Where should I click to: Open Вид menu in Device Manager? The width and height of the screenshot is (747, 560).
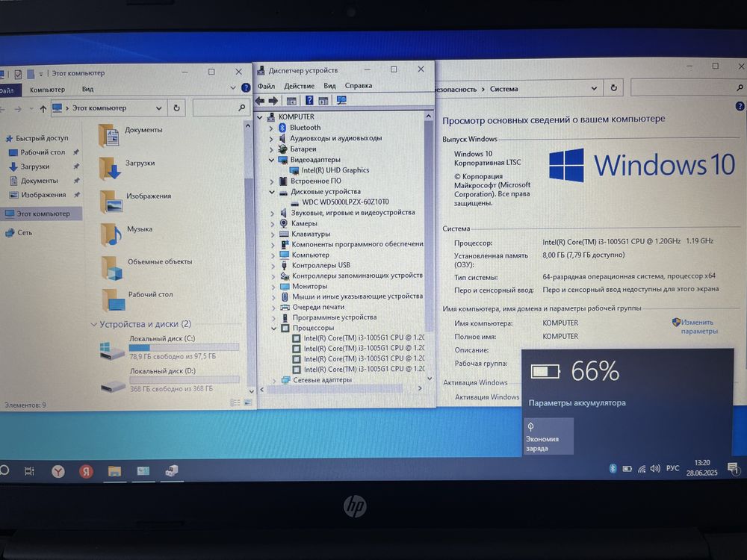(x=329, y=86)
